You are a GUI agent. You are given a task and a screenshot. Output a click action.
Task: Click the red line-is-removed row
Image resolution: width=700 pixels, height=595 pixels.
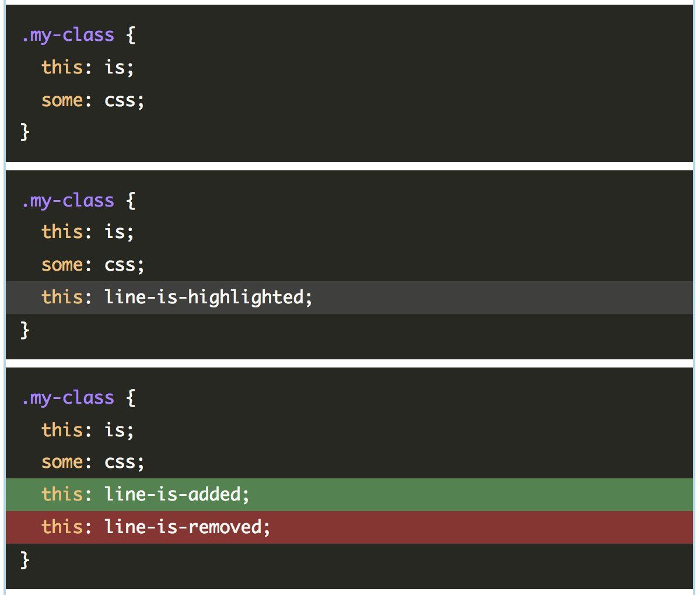click(349, 527)
